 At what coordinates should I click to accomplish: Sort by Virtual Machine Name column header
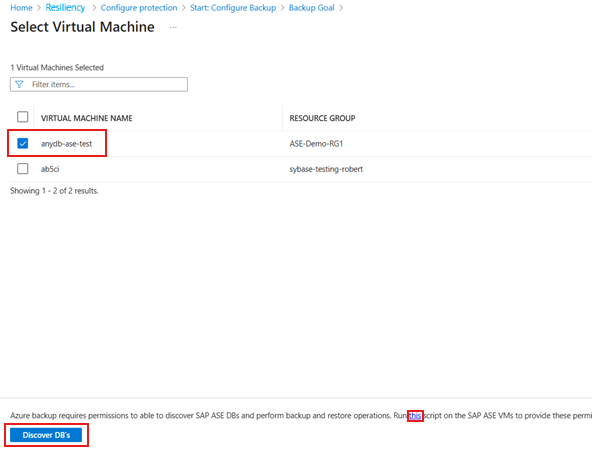click(x=87, y=118)
